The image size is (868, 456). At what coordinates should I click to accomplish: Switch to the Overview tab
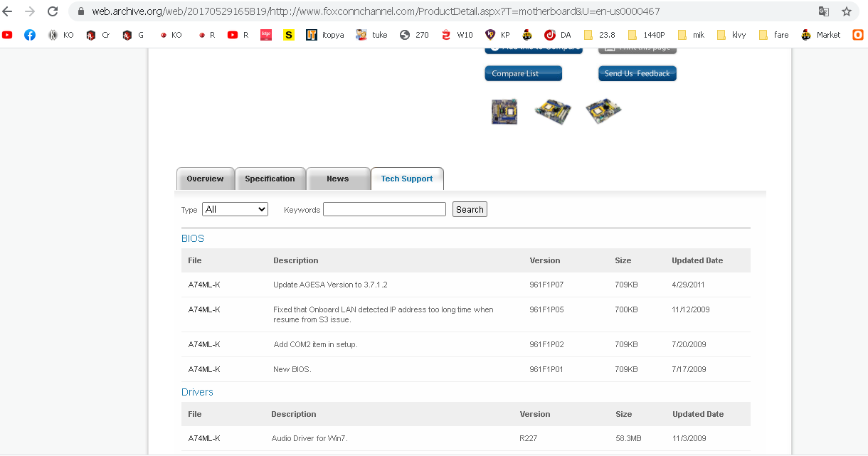(x=205, y=179)
